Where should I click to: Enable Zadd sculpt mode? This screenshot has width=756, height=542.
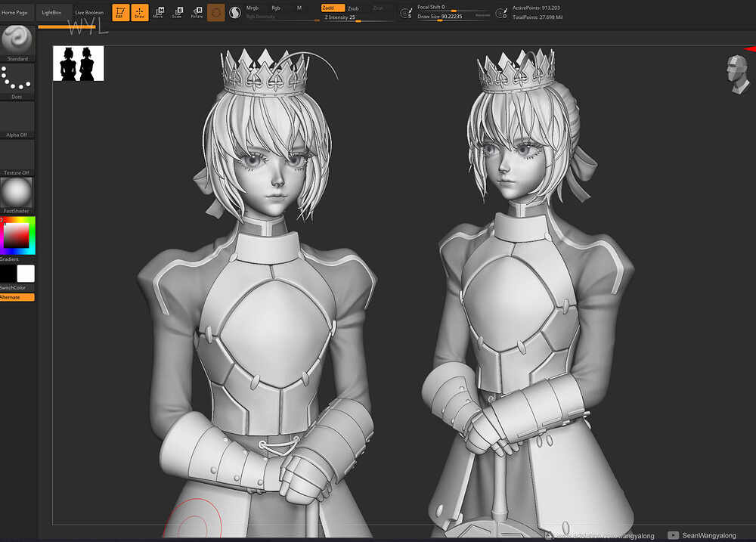[333, 8]
